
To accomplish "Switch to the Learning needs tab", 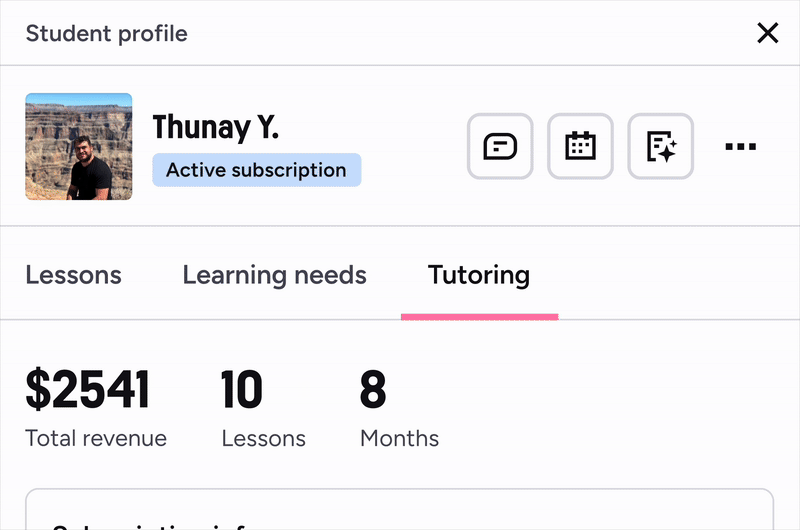I will point(274,275).
